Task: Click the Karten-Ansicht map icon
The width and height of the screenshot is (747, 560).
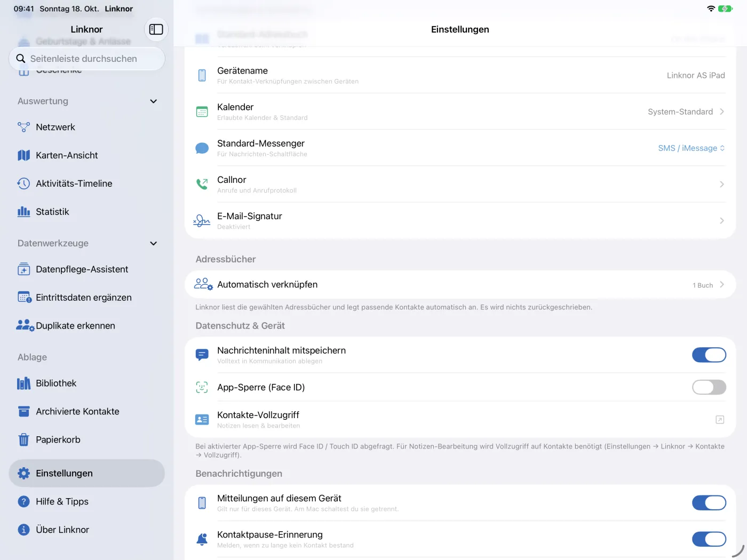Action: [23, 155]
